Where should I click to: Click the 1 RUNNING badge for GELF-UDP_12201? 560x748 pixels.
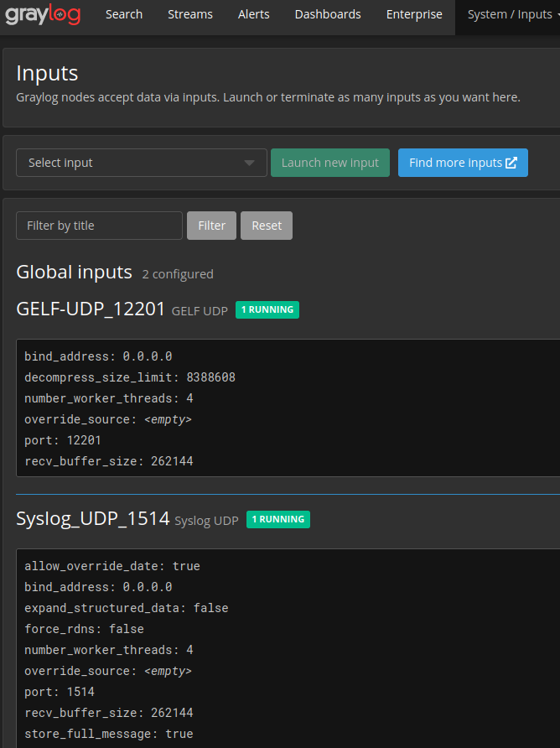point(267,309)
